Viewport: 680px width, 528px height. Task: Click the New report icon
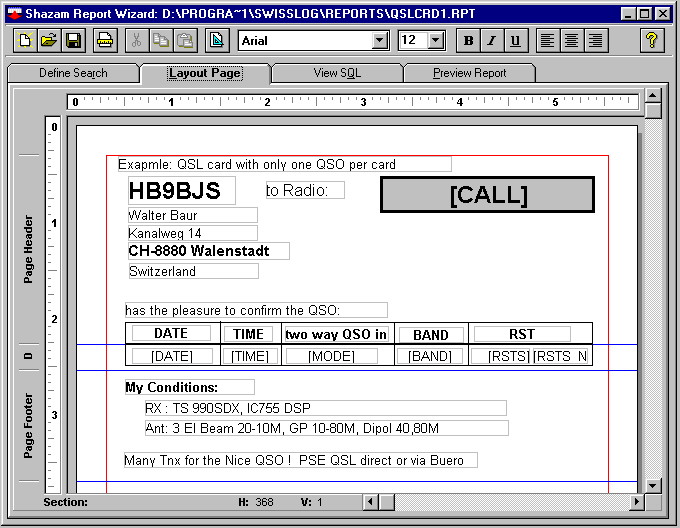coord(24,41)
